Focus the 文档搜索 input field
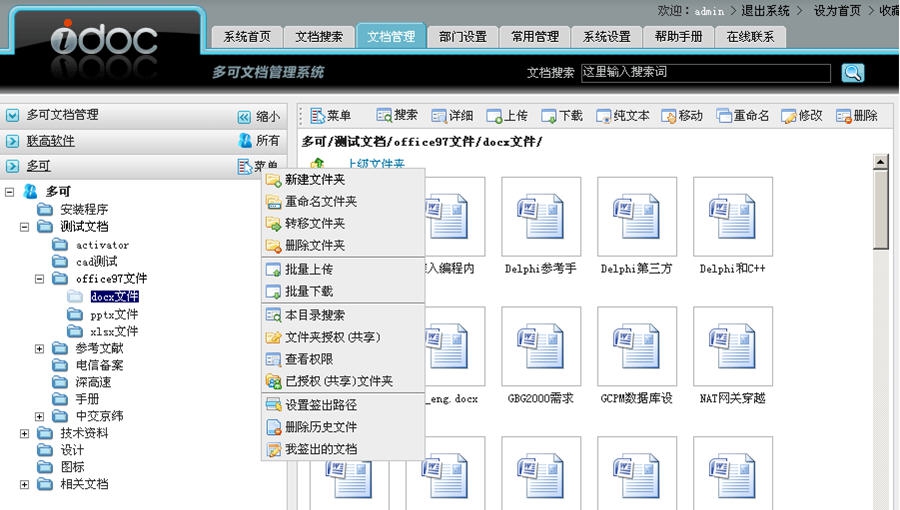The width and height of the screenshot is (900, 510). point(705,73)
